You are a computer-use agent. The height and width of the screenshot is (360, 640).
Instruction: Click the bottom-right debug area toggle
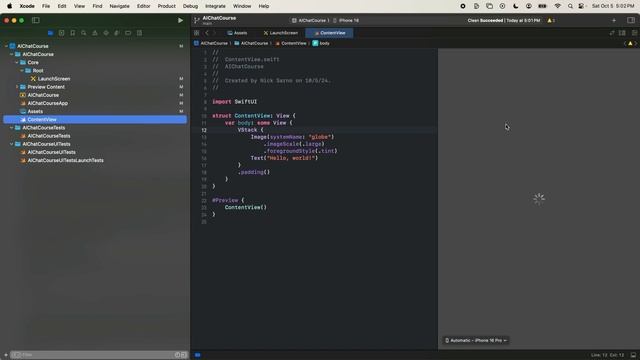[x=633, y=355]
